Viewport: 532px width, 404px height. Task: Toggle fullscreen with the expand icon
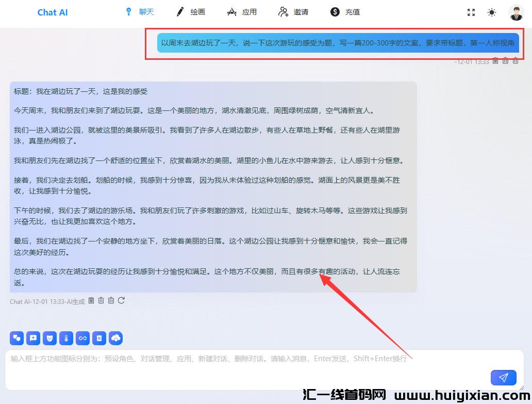click(471, 12)
